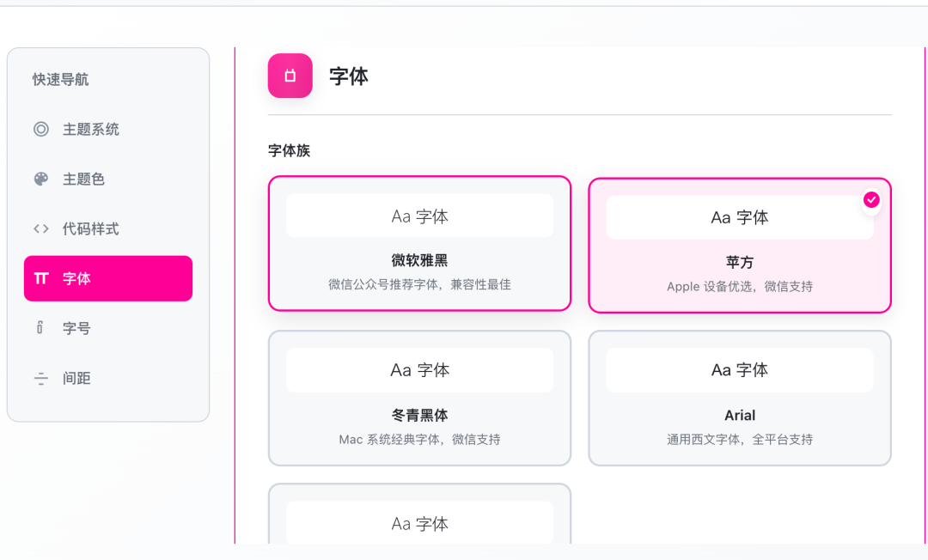Deselect the currently selected 苹方 font
The image size is (928, 560).
740,245
